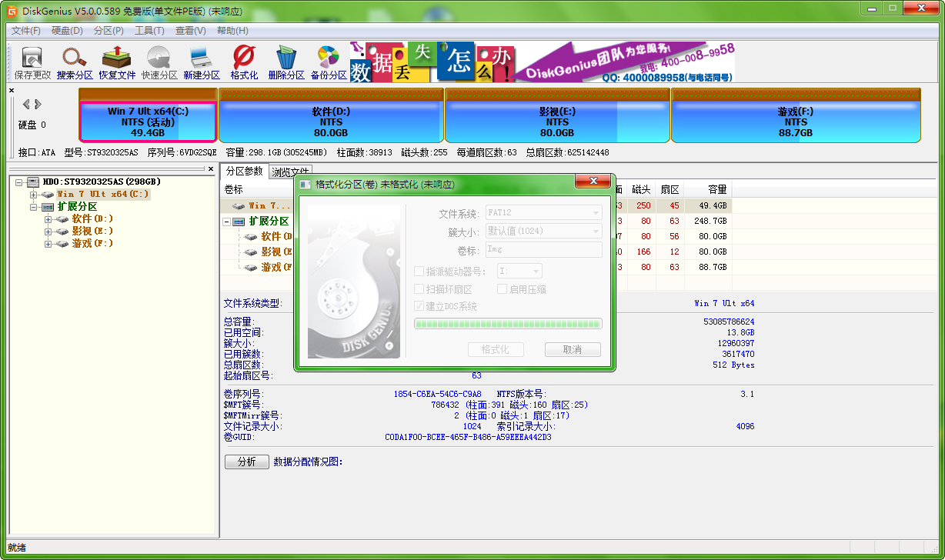Close the format dialog with the red X
The image size is (945, 560).
[593, 182]
